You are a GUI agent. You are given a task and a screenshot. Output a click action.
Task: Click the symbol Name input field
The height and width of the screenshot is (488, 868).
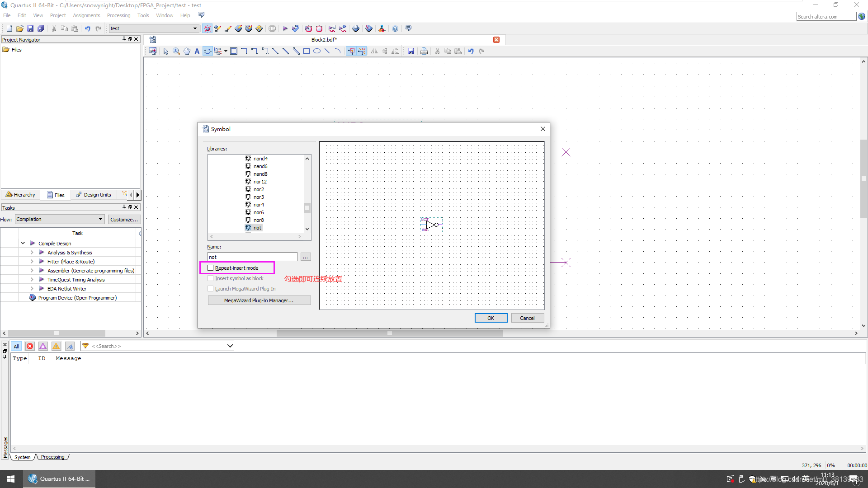click(252, 257)
